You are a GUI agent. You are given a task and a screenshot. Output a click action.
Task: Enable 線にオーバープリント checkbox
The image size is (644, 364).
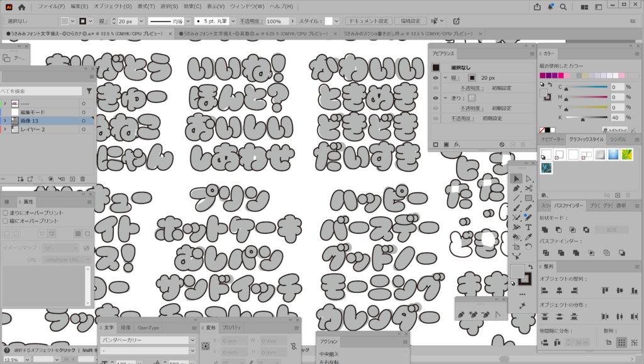6,221
